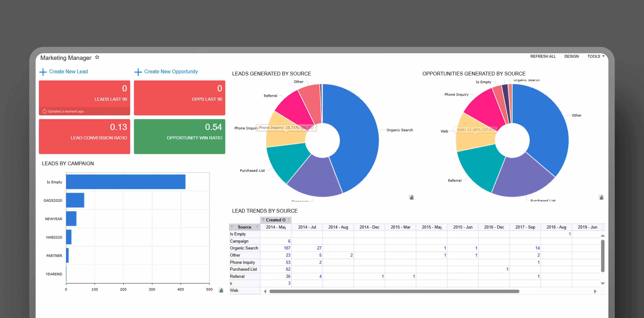This screenshot has width=644, height=318.
Task: Open the Create New Opportunity link
Action: point(171,72)
